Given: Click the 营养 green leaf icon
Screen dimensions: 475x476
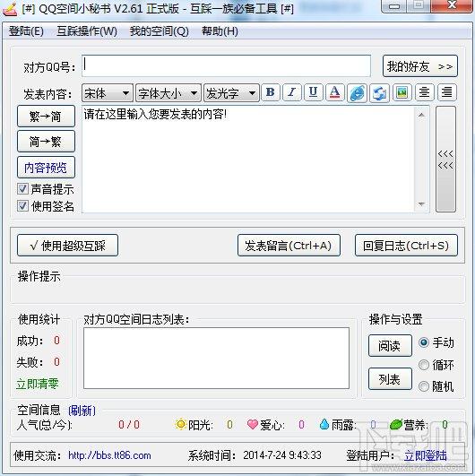Looking at the screenshot, I should (396, 424).
